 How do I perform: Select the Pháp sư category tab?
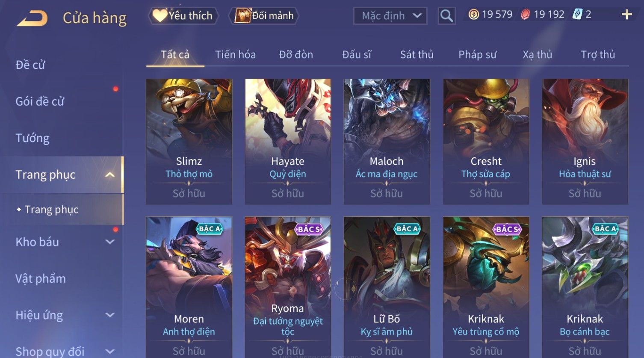coord(477,55)
